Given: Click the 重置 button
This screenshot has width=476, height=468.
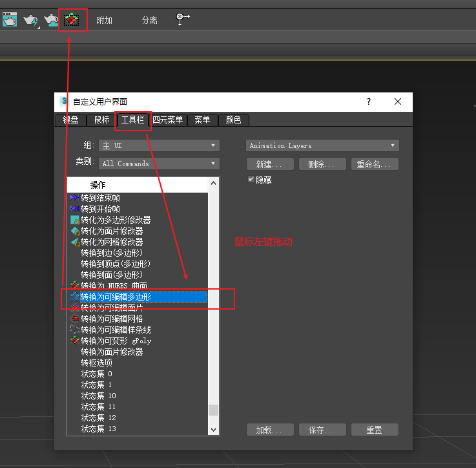Looking at the screenshot, I should click(x=375, y=430).
